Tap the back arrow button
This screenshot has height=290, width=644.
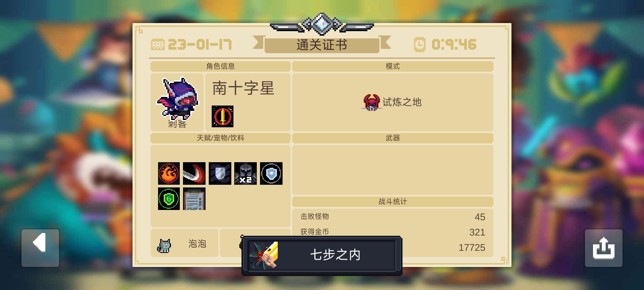point(40,248)
